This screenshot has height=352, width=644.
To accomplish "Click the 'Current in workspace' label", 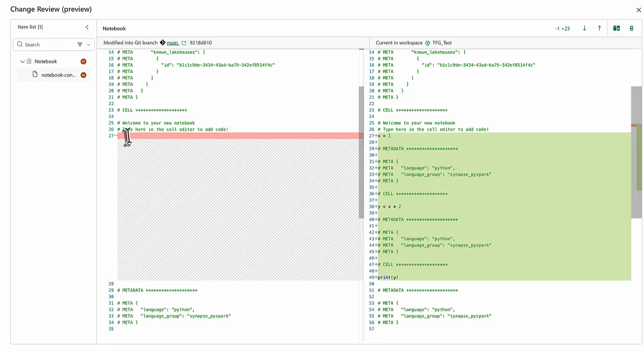I will [399, 43].
